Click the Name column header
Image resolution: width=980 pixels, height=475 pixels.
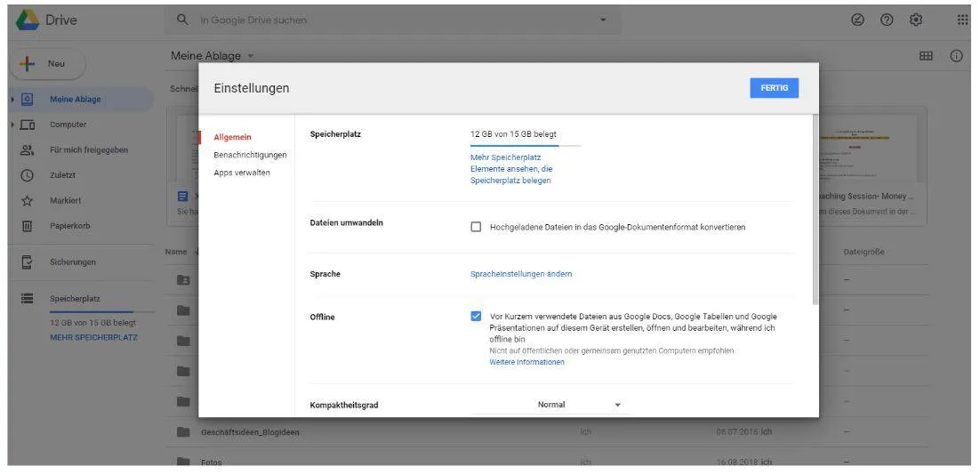coord(176,252)
